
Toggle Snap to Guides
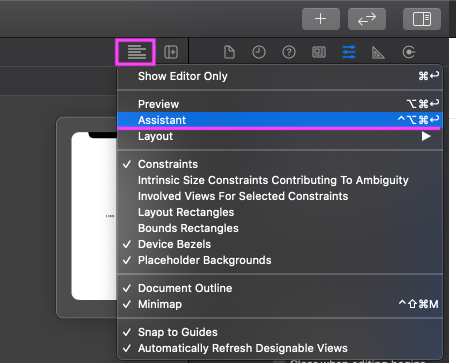tap(280, 332)
